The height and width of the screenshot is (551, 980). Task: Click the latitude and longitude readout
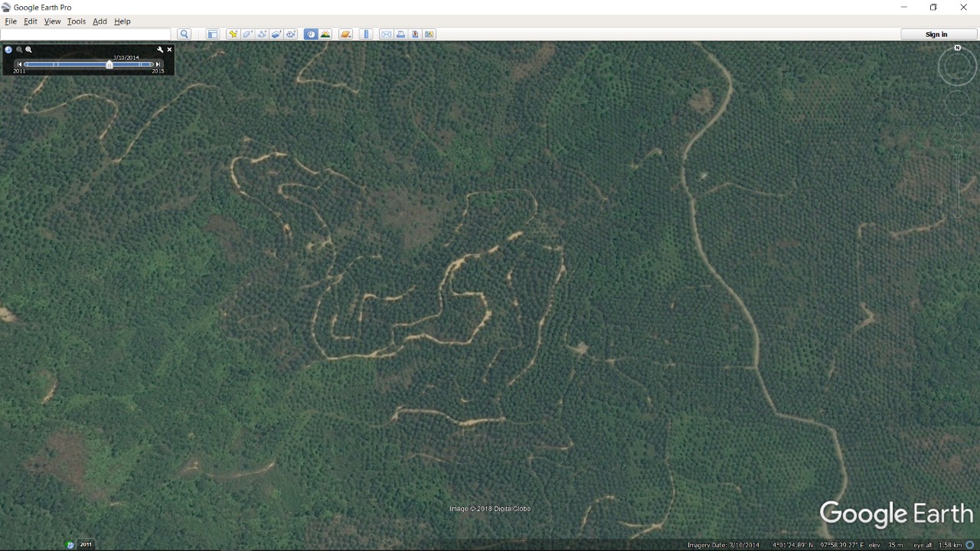[818, 545]
